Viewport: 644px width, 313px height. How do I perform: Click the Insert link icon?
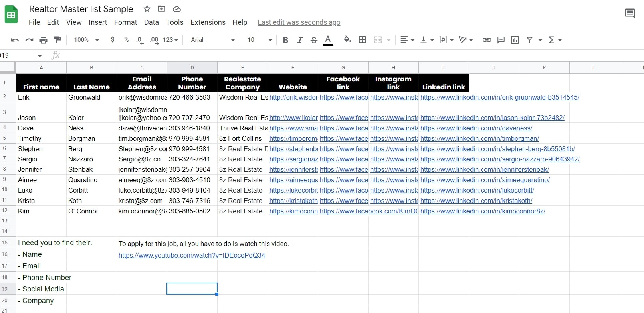pos(487,40)
